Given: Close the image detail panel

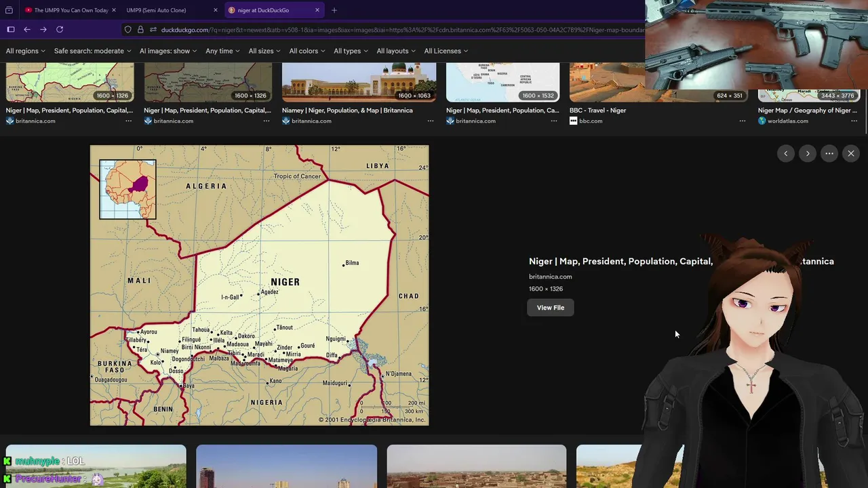Looking at the screenshot, I should (851, 153).
